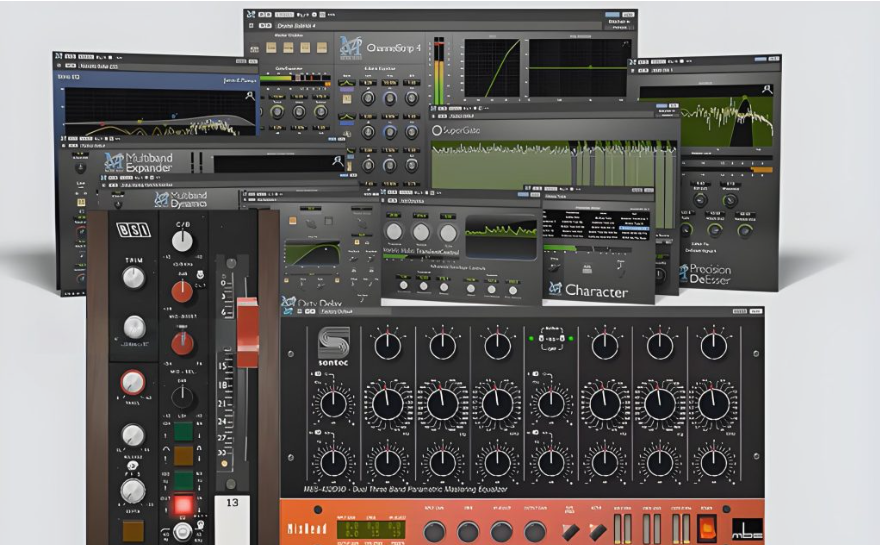This screenshot has width=880, height=545.
Task: Click the Character plugin logo
Action: click(x=554, y=288)
